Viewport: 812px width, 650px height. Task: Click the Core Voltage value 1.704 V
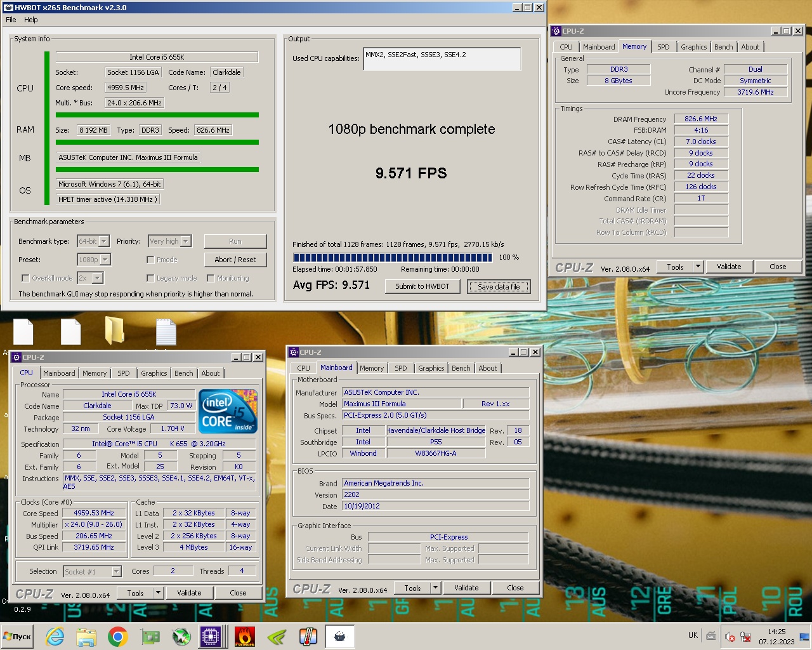173,429
